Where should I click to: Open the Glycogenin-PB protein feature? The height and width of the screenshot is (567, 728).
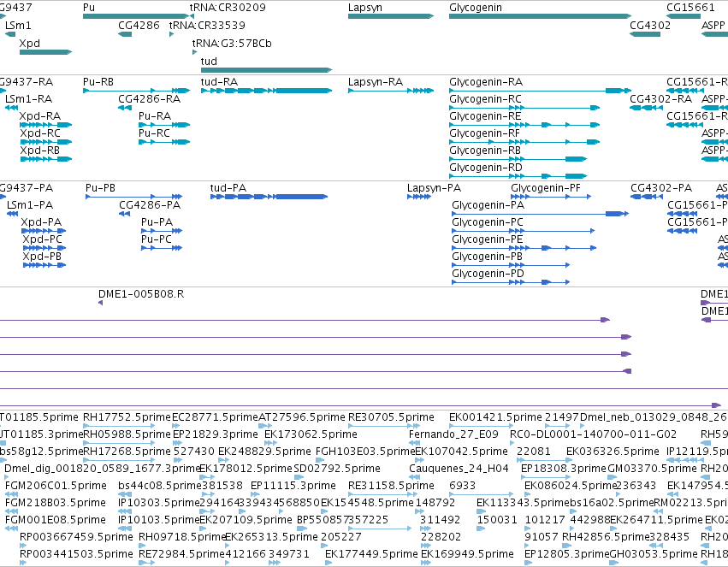pos(511,265)
